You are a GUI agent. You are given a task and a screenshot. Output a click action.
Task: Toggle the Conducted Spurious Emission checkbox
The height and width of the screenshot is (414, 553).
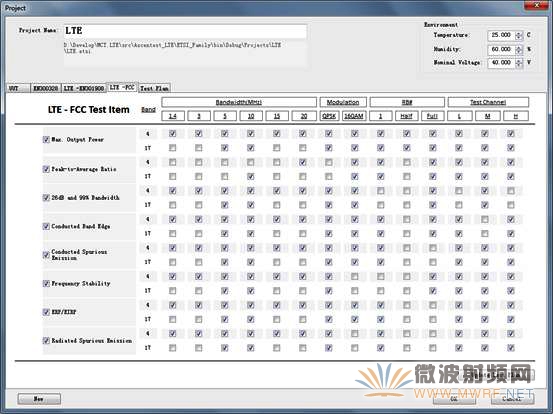point(46,255)
